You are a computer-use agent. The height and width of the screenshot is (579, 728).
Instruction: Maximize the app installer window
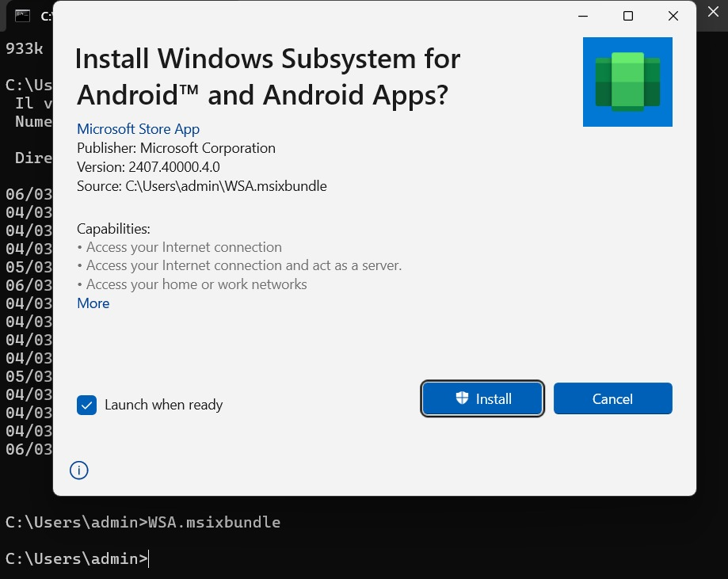point(628,16)
